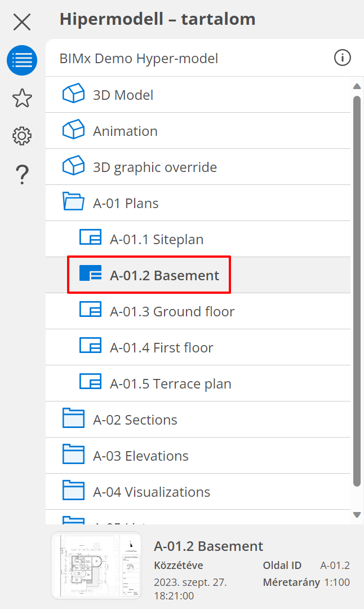Screen dimensions: 364x609
Task: Select the A-01.2 Basement layout
Action: point(164,275)
